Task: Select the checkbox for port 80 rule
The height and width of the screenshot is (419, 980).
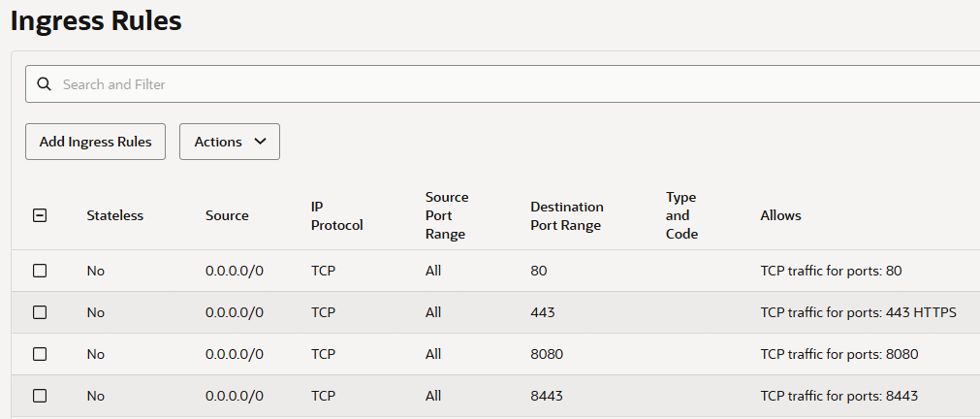Action: pos(40,271)
